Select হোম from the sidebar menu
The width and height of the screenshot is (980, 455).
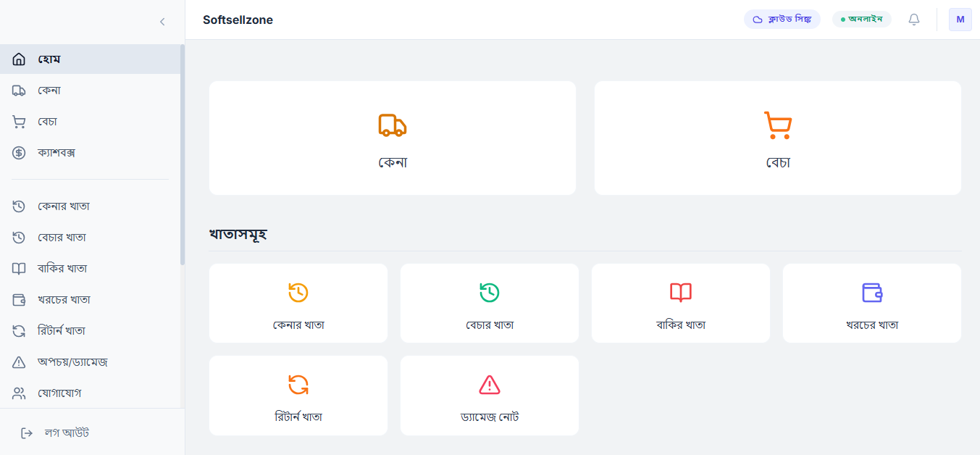click(51, 59)
